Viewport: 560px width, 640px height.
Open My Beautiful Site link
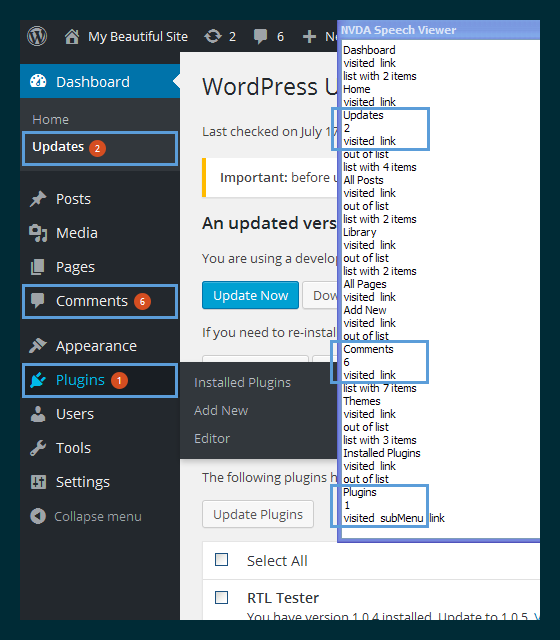[x=138, y=36]
